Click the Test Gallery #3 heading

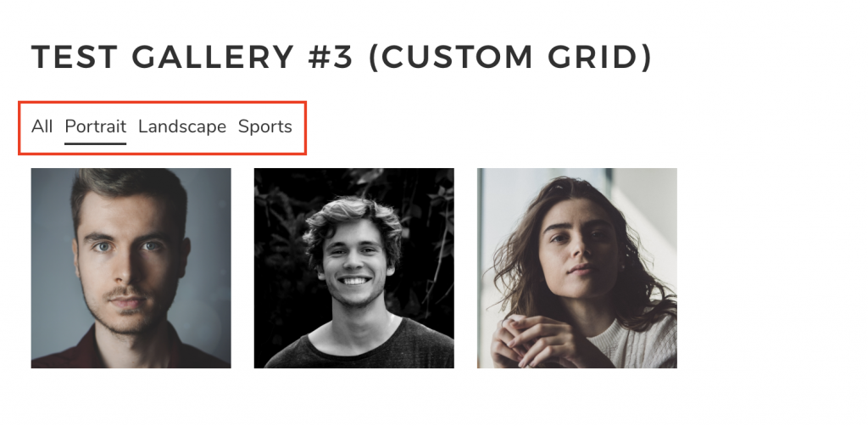click(342, 57)
